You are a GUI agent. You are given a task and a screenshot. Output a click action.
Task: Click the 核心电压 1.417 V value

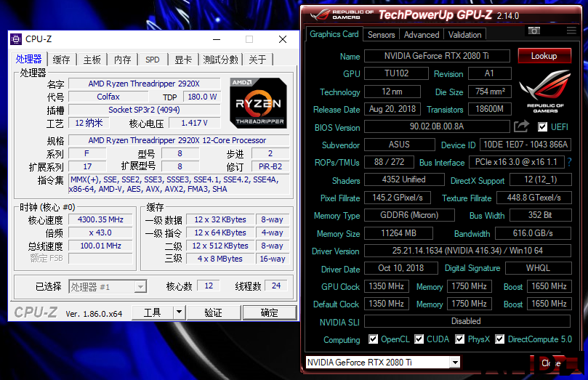194,123
